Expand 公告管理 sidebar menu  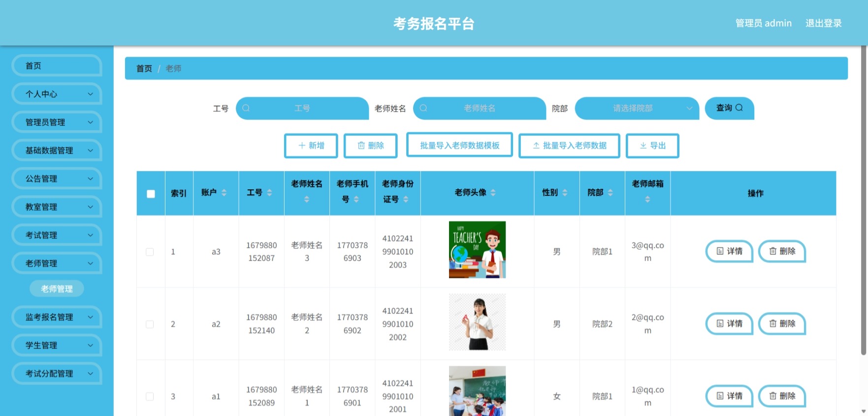click(57, 178)
